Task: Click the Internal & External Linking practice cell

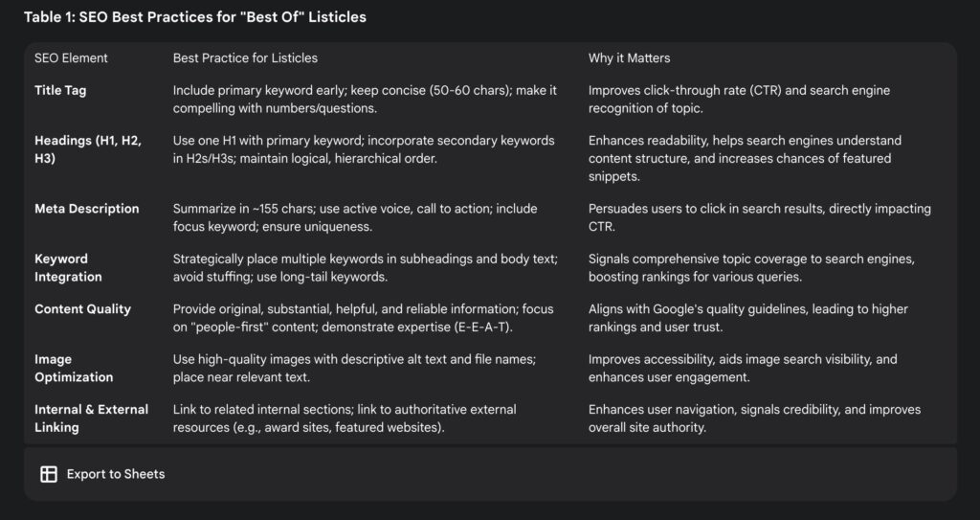Action: coord(345,418)
